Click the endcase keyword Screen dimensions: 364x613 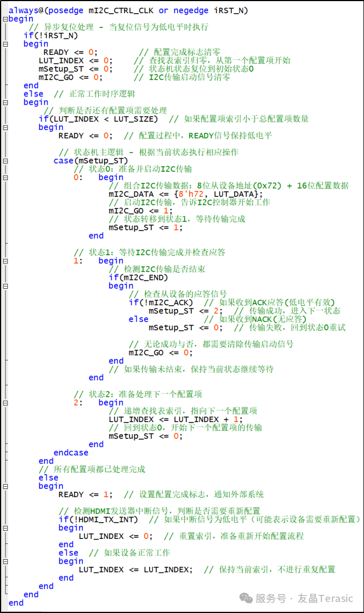pyautogui.click(x=71, y=453)
